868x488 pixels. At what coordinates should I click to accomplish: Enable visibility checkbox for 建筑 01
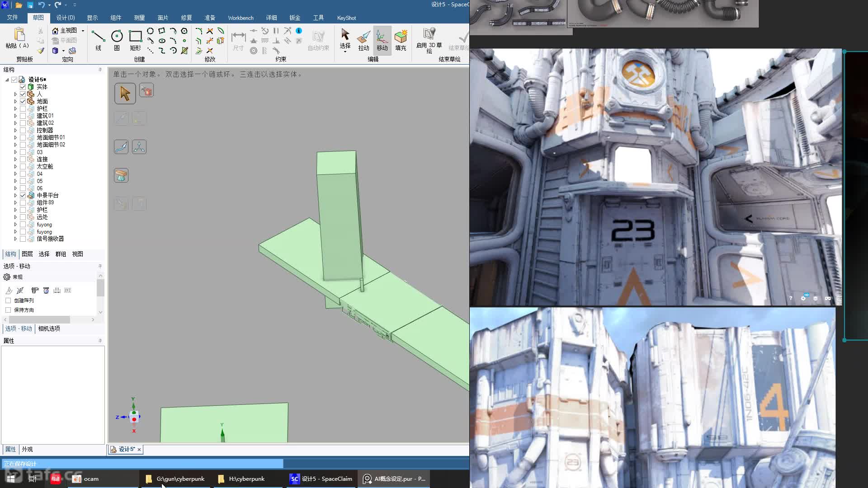[23, 116]
